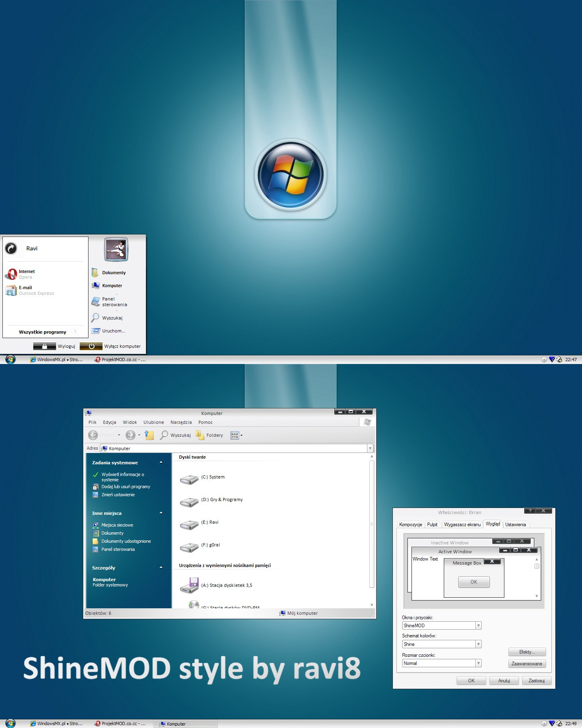Open Panel sterowania in Start menu
The width and height of the screenshot is (582, 728).
point(109,302)
